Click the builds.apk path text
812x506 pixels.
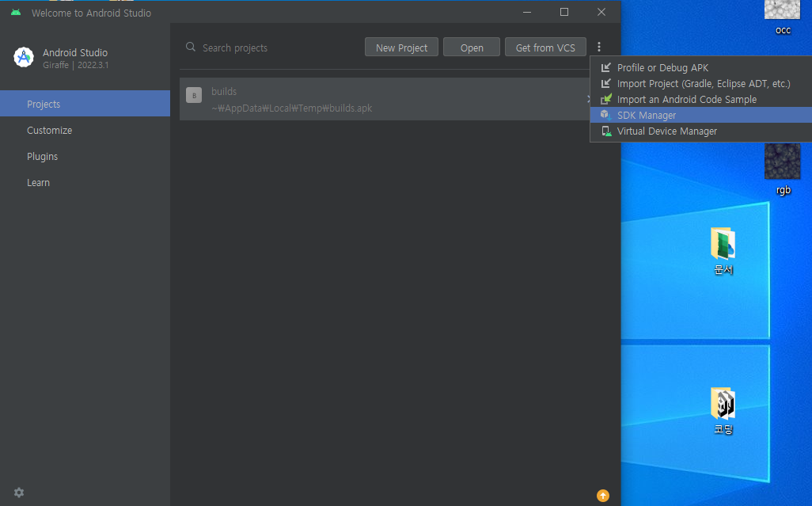tap(291, 108)
